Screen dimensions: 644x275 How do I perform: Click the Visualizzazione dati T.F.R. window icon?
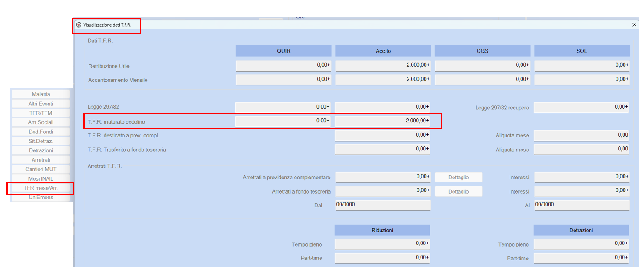tap(79, 25)
